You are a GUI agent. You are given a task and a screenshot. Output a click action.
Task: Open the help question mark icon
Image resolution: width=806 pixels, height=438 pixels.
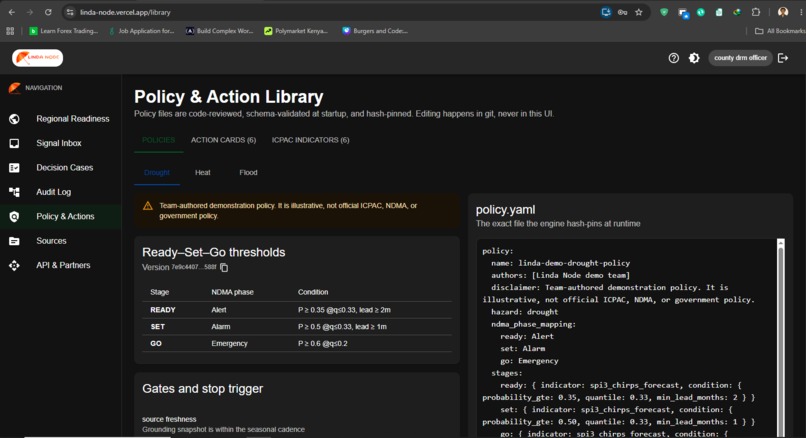673,58
